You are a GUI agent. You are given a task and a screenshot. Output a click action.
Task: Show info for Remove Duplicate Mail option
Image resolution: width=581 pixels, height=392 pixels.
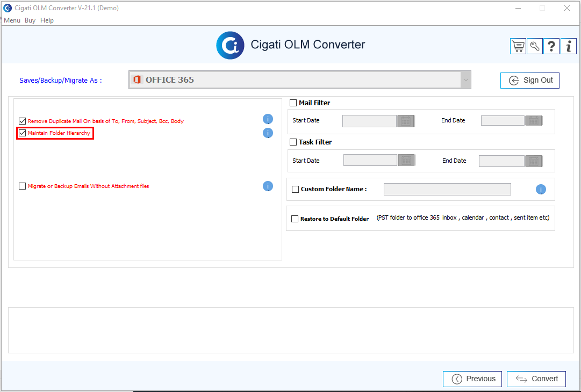268,119
